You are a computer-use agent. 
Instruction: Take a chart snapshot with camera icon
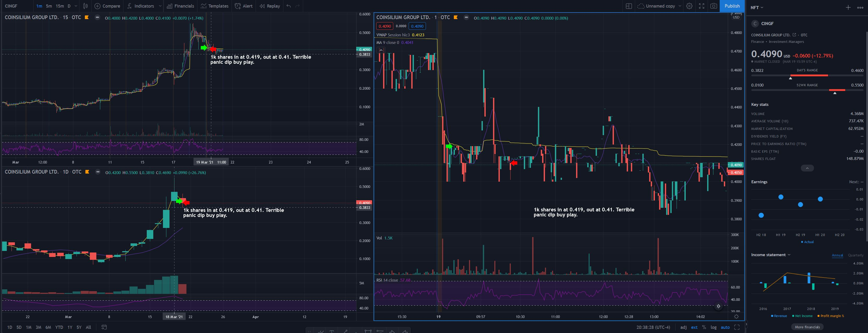point(713,6)
